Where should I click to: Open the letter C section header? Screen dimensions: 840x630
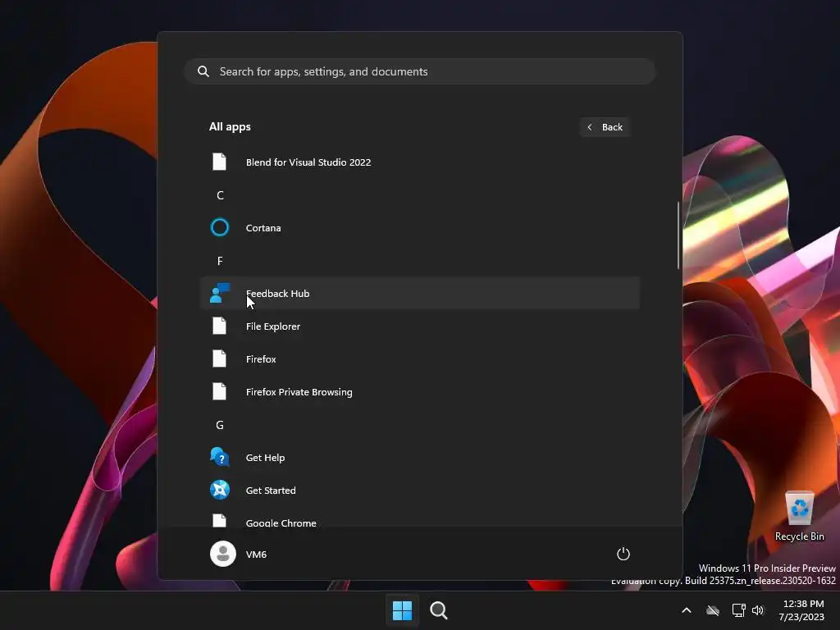(x=220, y=195)
